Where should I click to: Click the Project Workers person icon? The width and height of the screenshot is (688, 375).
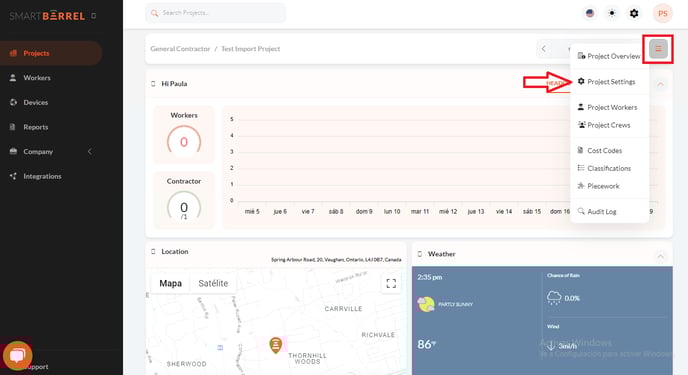tap(581, 107)
